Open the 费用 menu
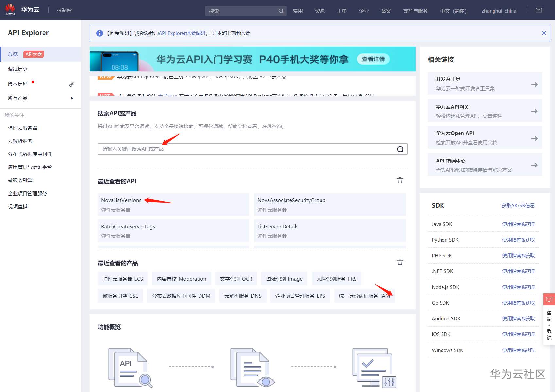555x392 pixels. click(298, 11)
